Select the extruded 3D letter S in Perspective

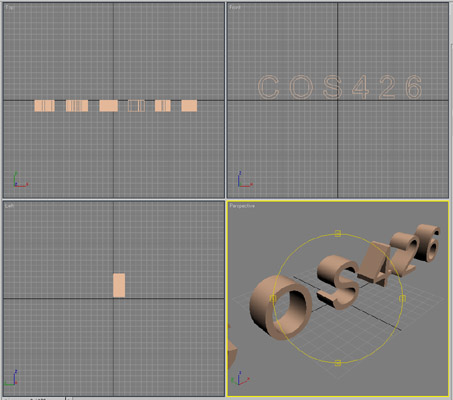pos(338,282)
